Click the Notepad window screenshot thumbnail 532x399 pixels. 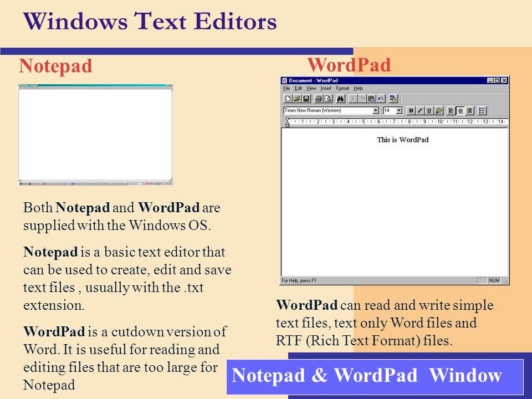(x=96, y=135)
